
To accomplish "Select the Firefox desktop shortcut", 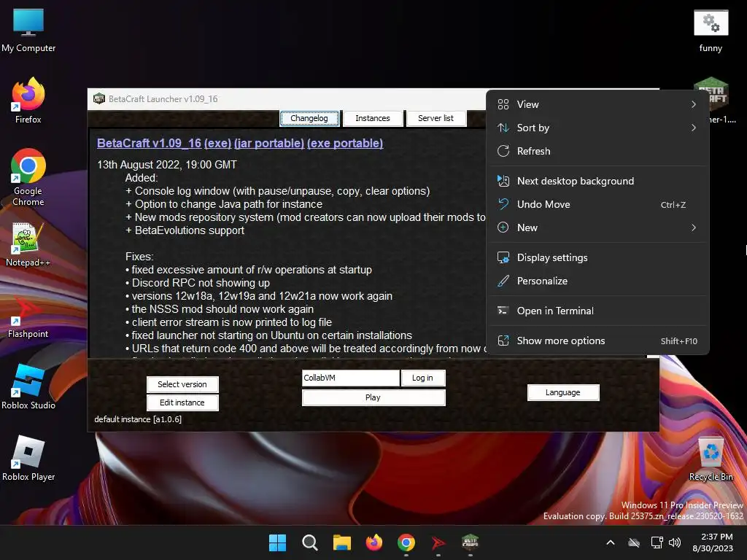I will point(28,101).
